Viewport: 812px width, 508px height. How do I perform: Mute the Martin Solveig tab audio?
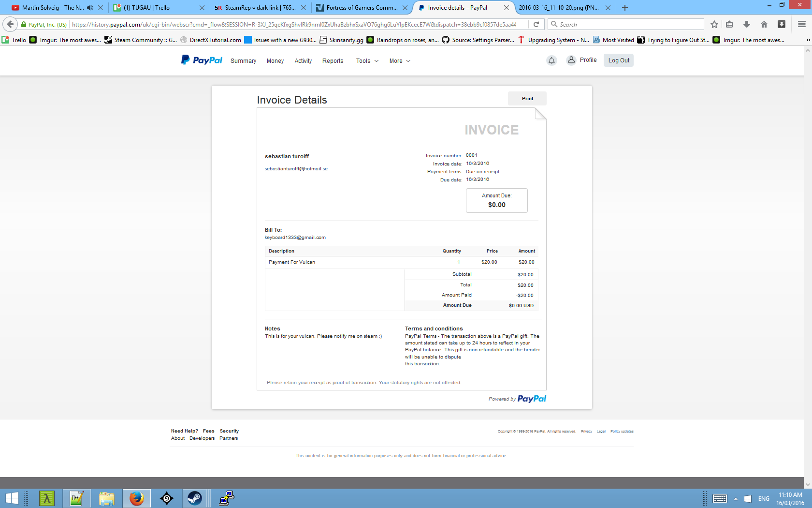tap(90, 8)
